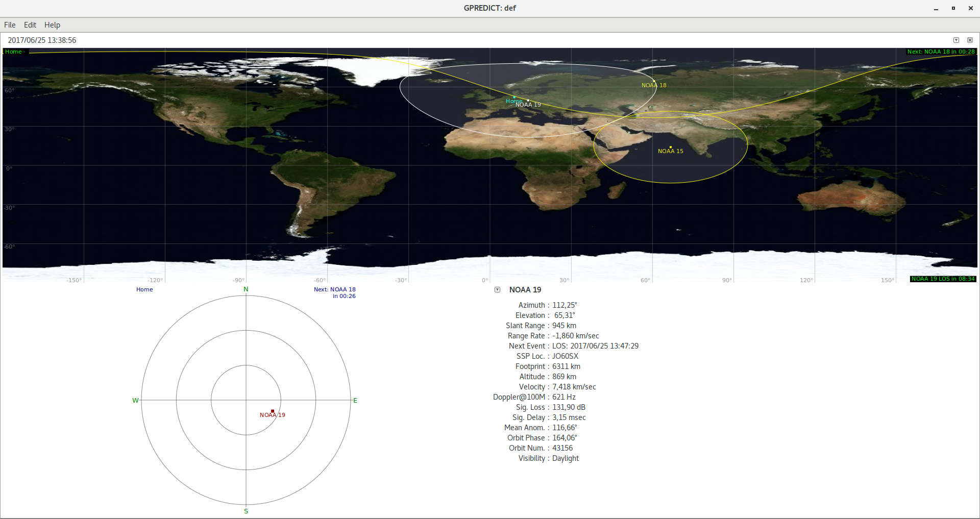Open the File menu
The image size is (980, 519).
tap(10, 25)
